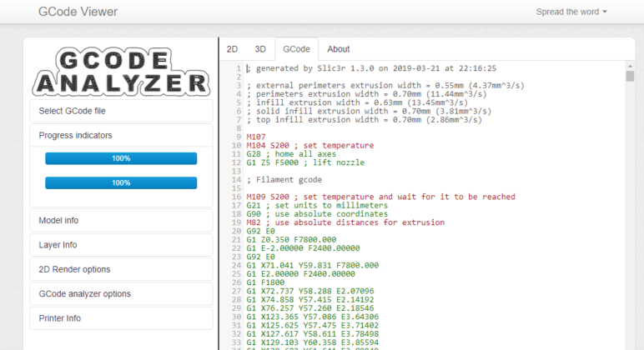Image resolution: width=644 pixels, height=350 pixels.
Task: Expand the GCode analyzer options section
Action: tap(121, 294)
